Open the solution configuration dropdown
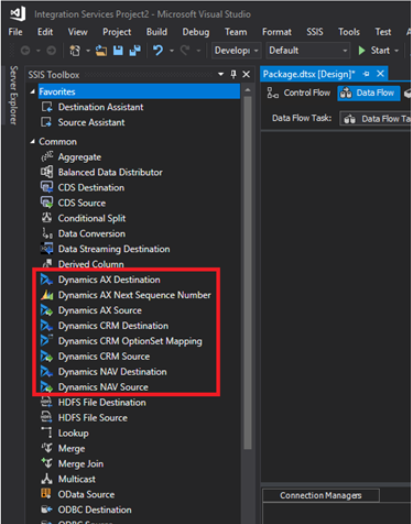The height and width of the screenshot is (524, 411). (x=236, y=50)
